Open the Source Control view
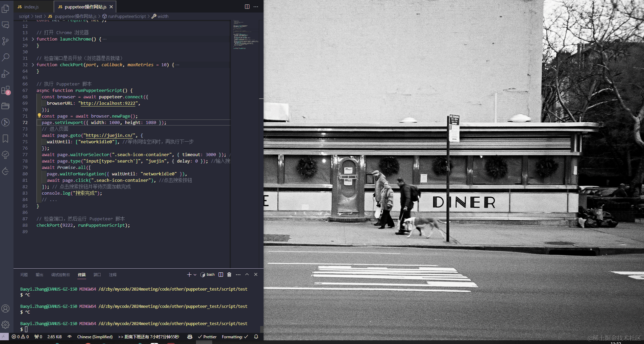The image size is (644, 344). (5, 41)
